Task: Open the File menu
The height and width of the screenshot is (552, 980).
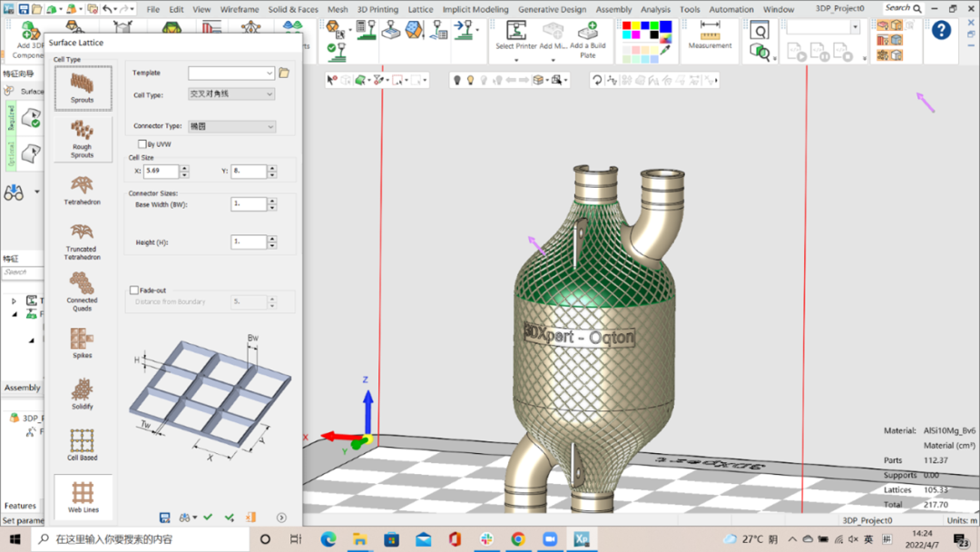Action: point(153,9)
